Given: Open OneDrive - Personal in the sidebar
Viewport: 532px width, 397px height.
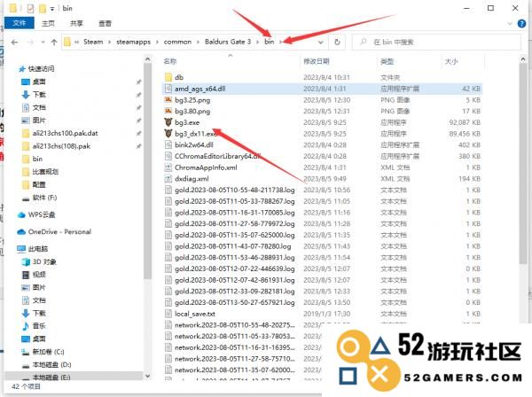Looking at the screenshot, I should coord(59,232).
